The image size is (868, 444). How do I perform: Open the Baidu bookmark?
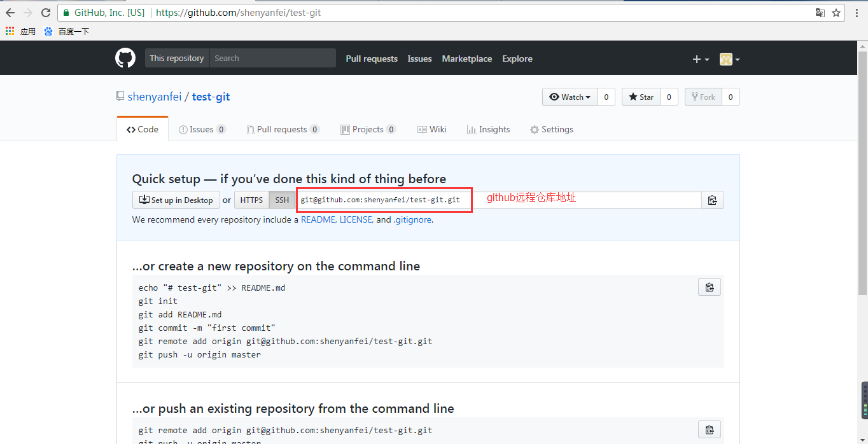pos(67,31)
